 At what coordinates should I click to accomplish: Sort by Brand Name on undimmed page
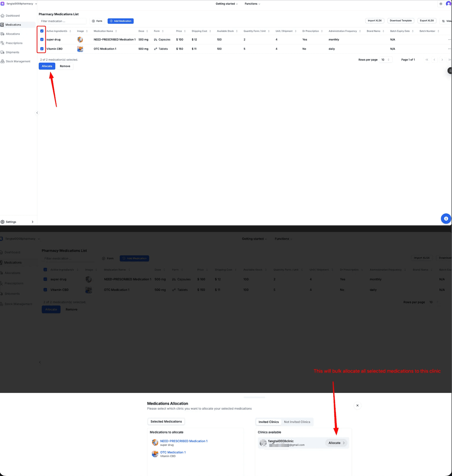375,31
